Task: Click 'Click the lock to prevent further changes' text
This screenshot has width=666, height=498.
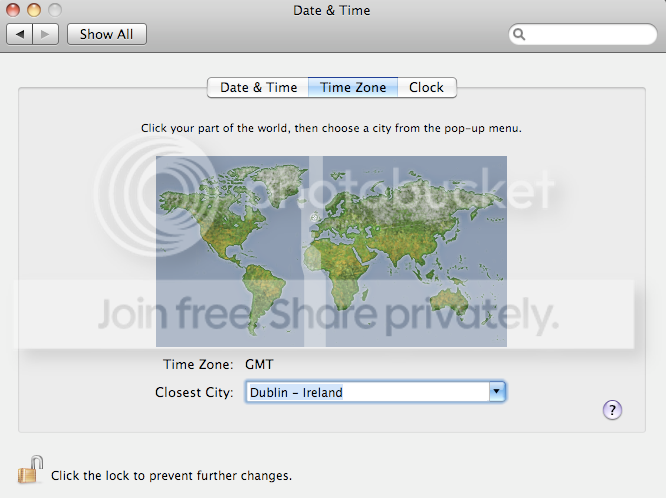Action: click(172, 475)
